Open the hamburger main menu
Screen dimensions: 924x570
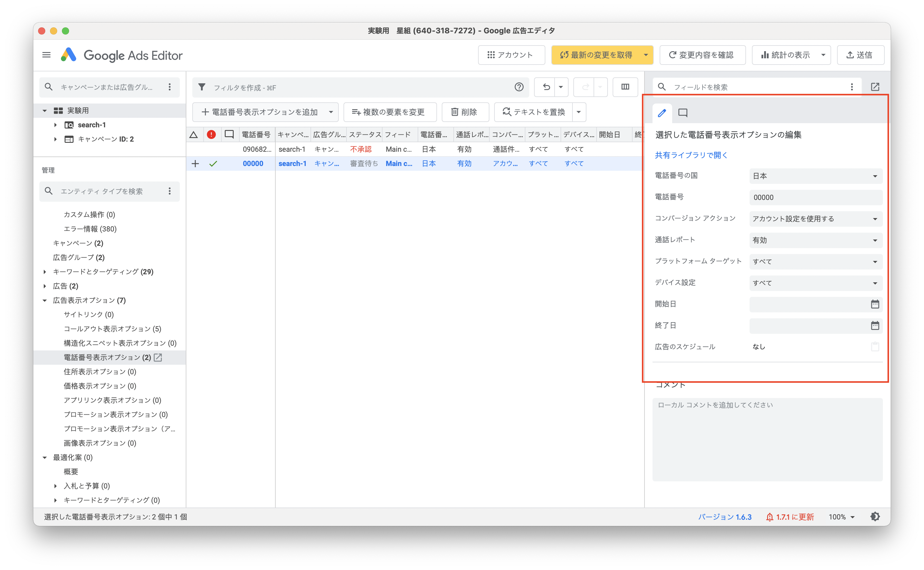point(46,55)
